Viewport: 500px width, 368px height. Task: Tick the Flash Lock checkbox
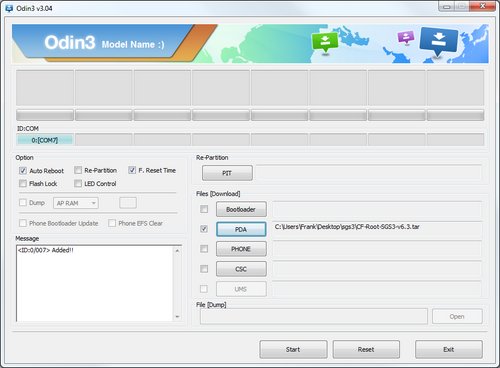point(23,183)
